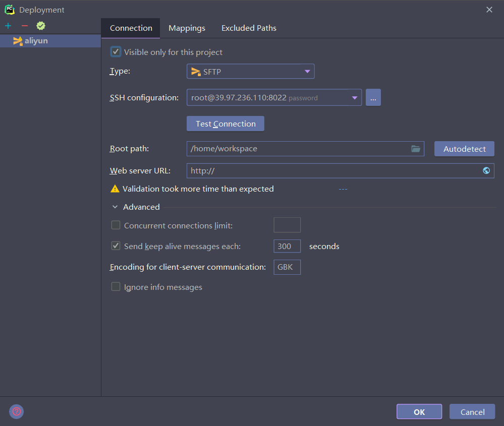Click the SSH configuration label

[x=144, y=98]
